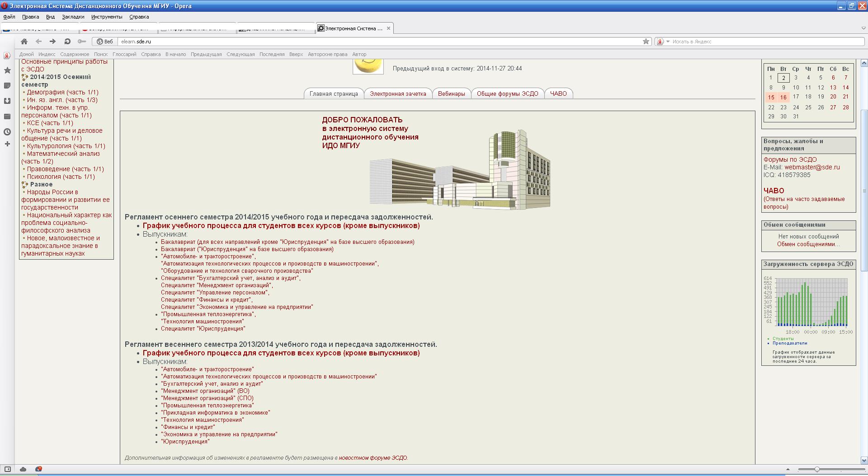Open the Windows panel in sidebar
This screenshot has width=868, height=476.
(x=7, y=117)
